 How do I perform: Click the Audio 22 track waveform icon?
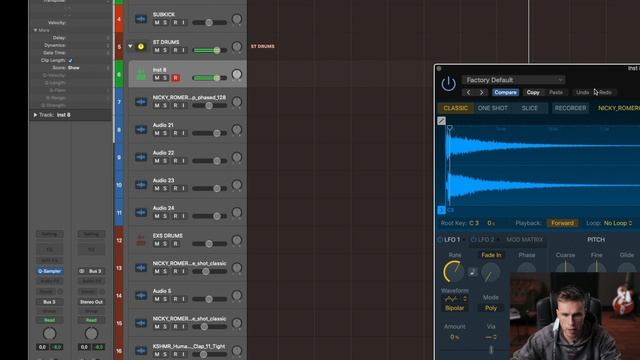point(141,157)
